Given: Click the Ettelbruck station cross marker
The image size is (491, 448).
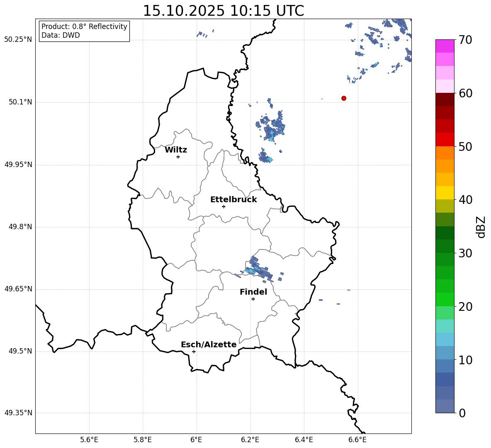Looking at the screenshot, I should point(224,206).
